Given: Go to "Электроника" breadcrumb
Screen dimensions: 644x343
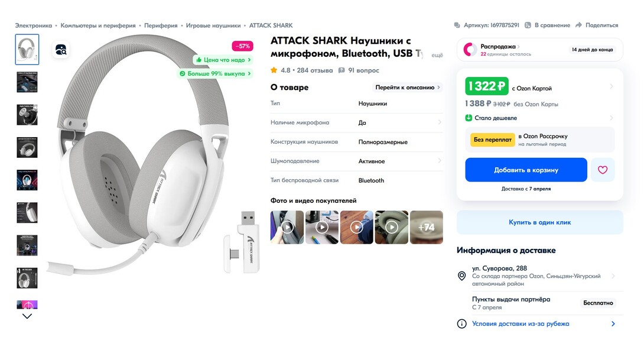Looking at the screenshot, I should pyautogui.click(x=34, y=25).
